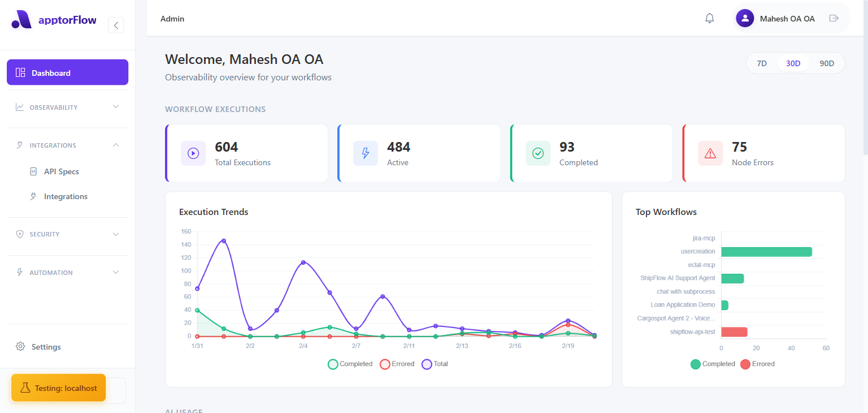The image size is (868, 413).
Task: Click the Node Errors warning icon
Action: click(710, 153)
